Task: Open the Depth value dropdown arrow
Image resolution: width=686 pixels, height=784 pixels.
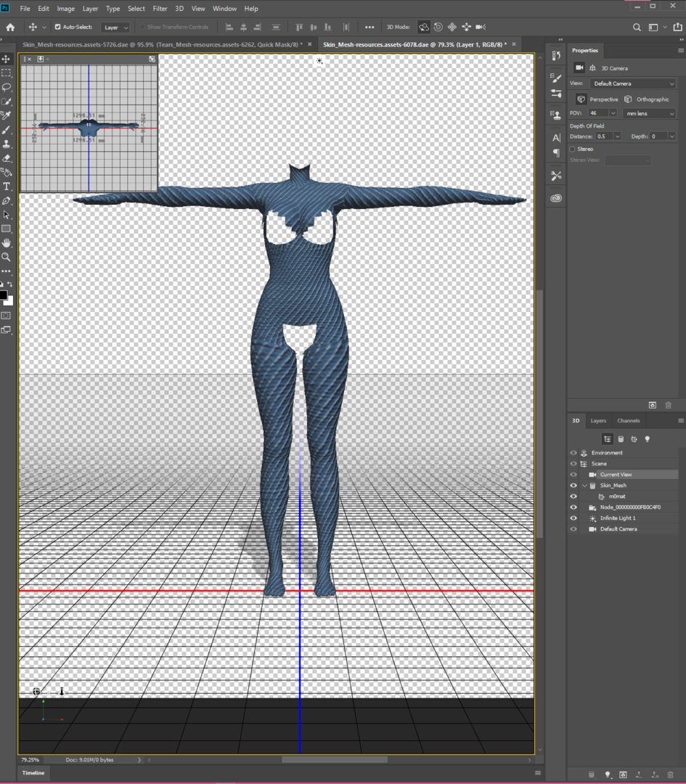Action: (x=671, y=136)
